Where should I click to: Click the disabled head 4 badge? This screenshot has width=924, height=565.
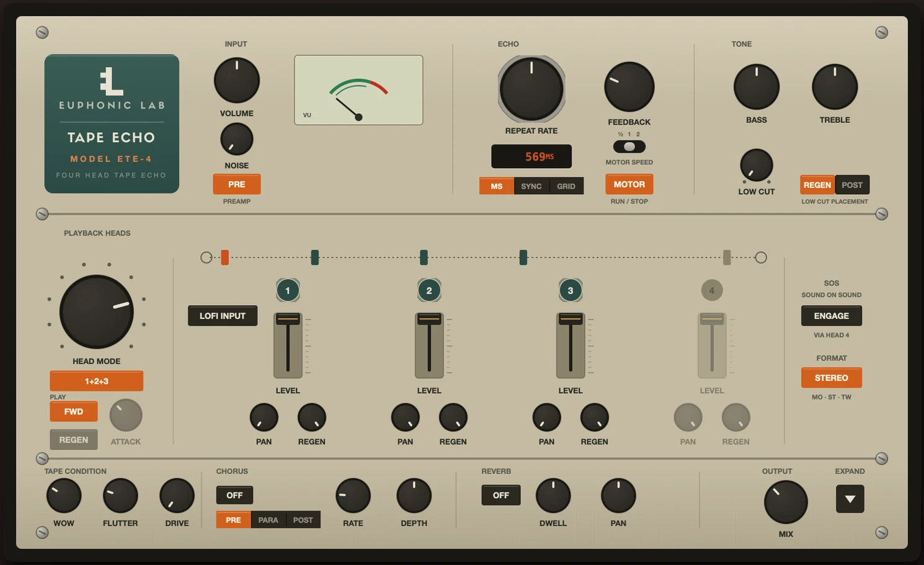(x=712, y=290)
